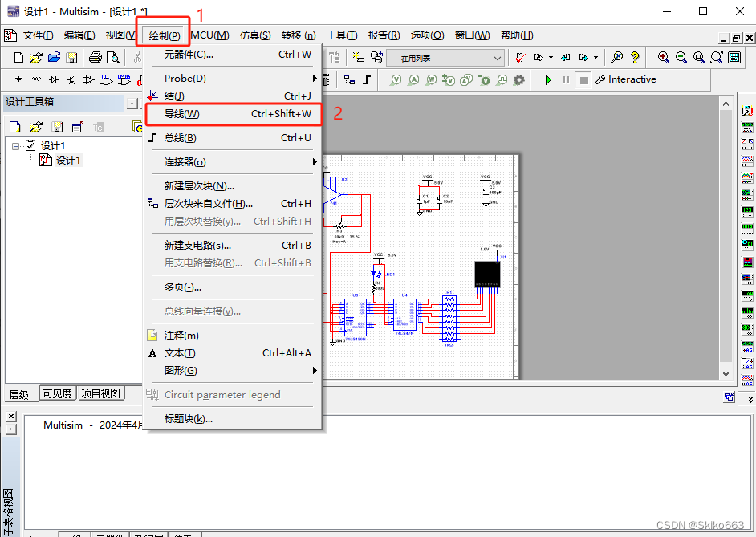Select the Spectrum analyzer instrument
The image size is (756, 537).
(x=747, y=312)
